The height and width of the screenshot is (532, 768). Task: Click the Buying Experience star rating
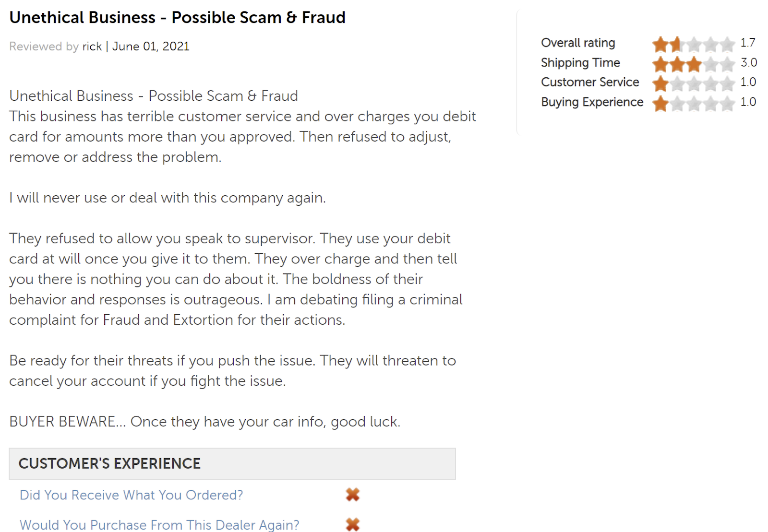tap(693, 103)
